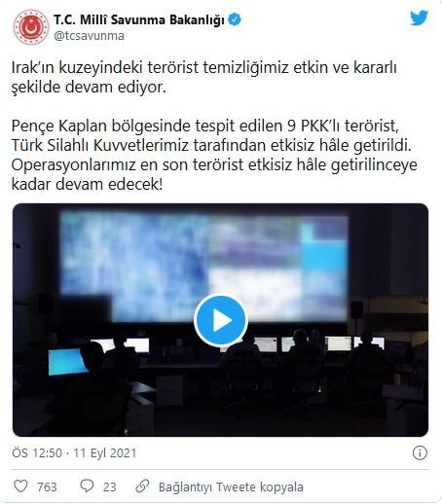The height and width of the screenshot is (504, 442).
Task: Click the tweet timestamp 11 Eyl 2021
Action: [105, 452]
